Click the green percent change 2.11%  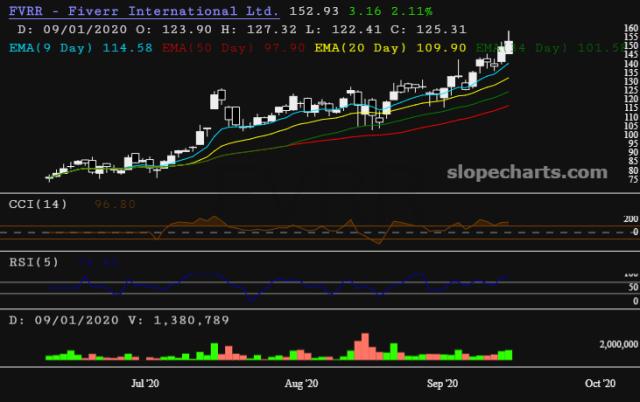pos(411,11)
